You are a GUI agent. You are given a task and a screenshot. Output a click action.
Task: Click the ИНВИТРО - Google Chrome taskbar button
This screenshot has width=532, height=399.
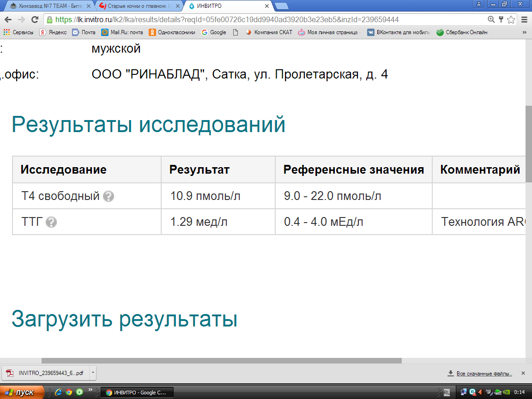tap(137, 393)
